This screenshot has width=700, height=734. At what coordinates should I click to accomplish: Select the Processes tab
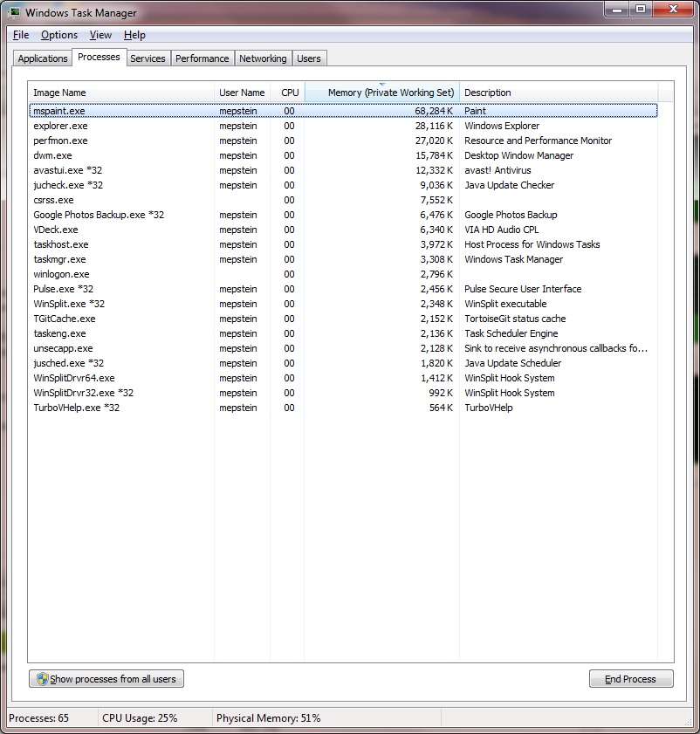(x=99, y=57)
